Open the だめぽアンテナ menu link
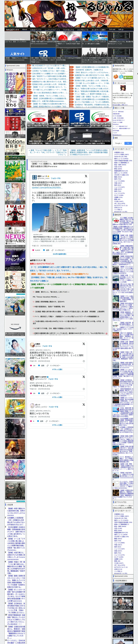 (x=36, y=30)
